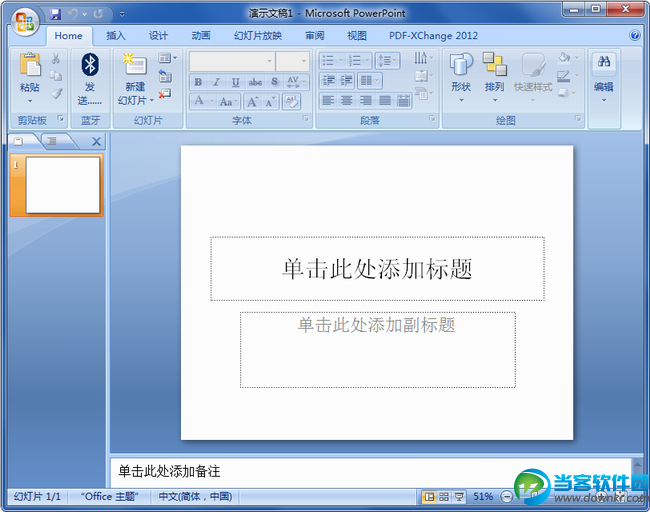Toggle Strikethrough abc formatting
Viewport: 650px width, 512px height.
tap(255, 82)
